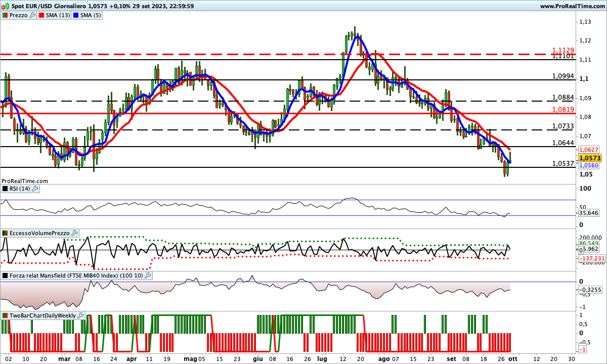Screen dimensions: 607x364
Task: Click the candlestick icon beside the chart title
Action: tap(6, 6)
